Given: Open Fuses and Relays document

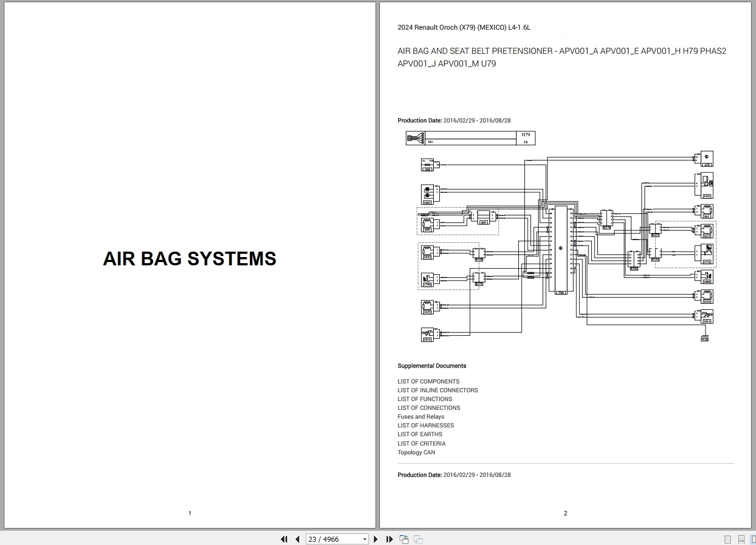Looking at the screenshot, I should [x=421, y=416].
